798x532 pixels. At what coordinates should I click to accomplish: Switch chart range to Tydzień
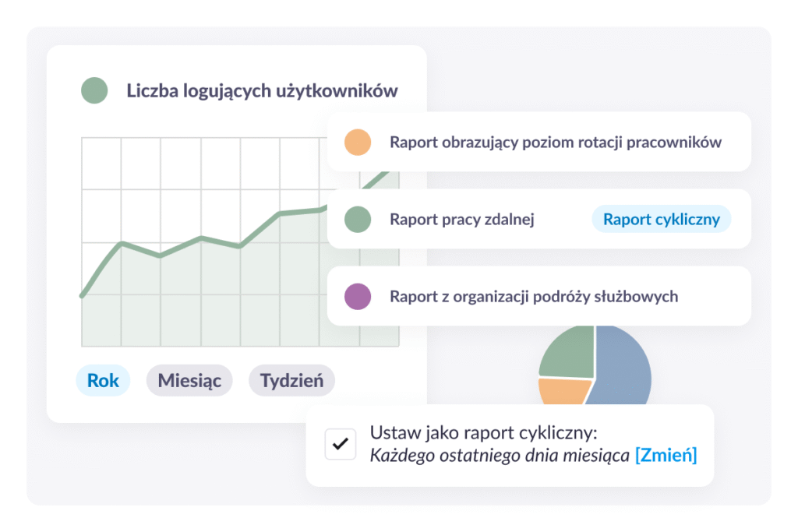pos(291,381)
